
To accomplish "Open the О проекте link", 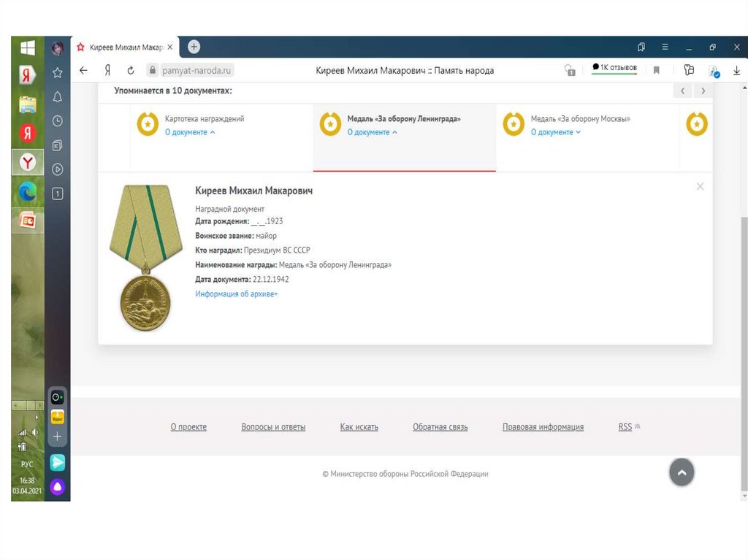I will (x=188, y=427).
